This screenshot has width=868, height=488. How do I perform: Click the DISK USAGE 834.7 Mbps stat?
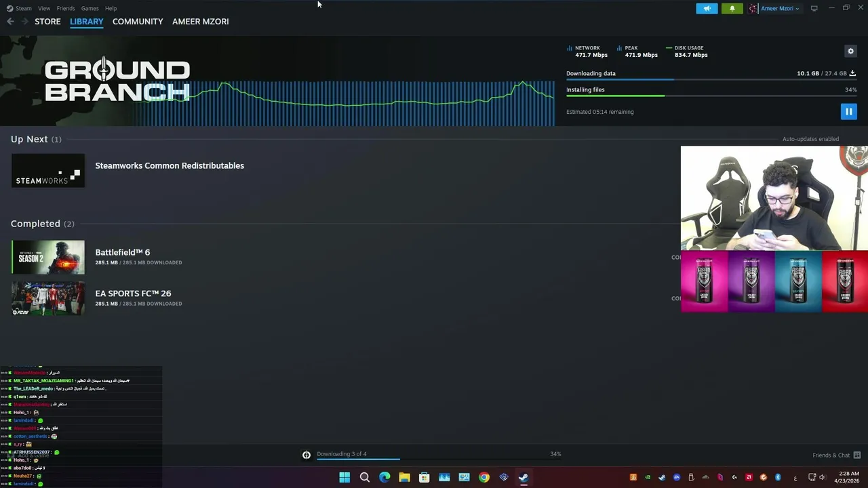pos(687,52)
